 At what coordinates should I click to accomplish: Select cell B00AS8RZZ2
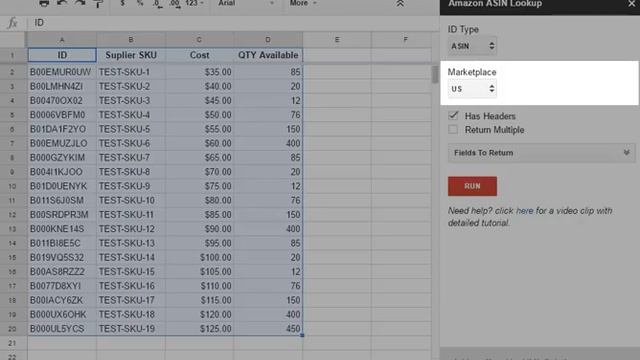coord(62,272)
